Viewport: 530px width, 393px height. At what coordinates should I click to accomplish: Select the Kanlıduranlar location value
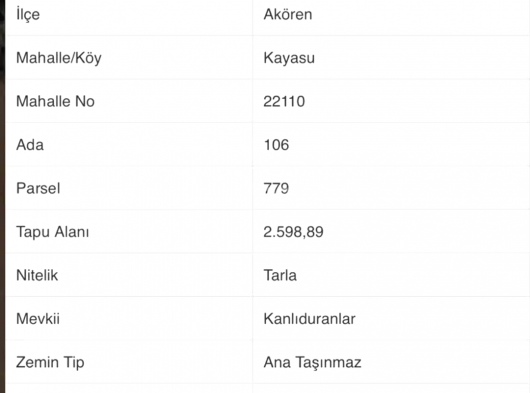tap(309, 319)
